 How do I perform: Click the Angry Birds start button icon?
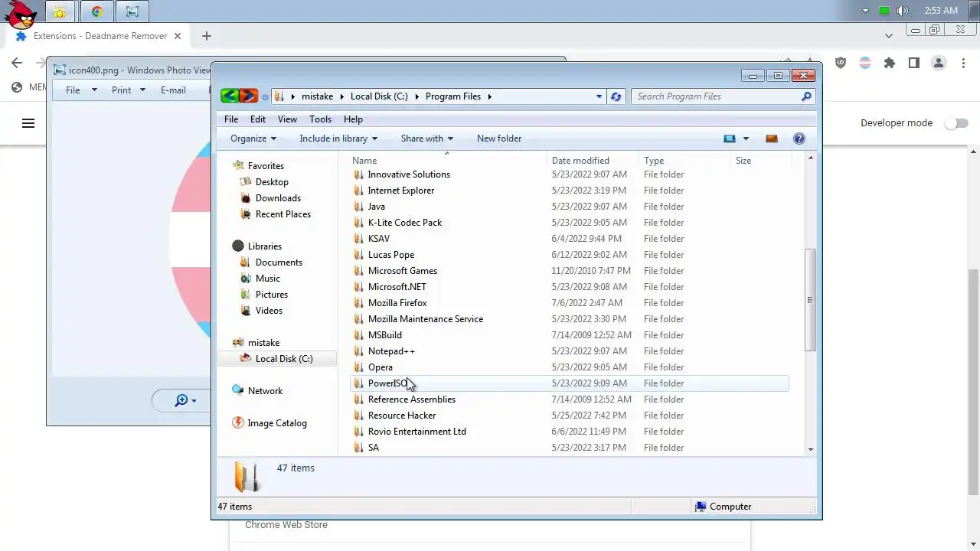tap(19, 14)
